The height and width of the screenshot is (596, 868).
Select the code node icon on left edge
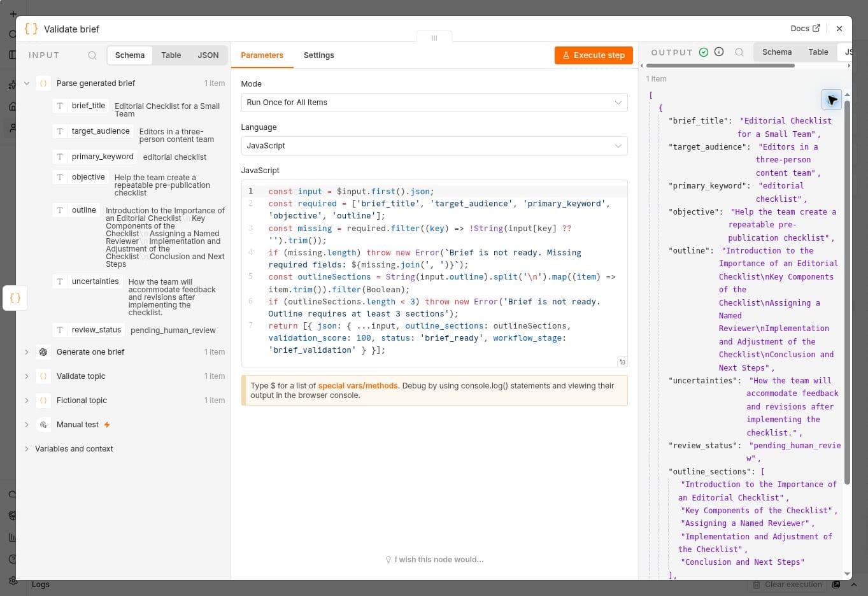(x=15, y=298)
